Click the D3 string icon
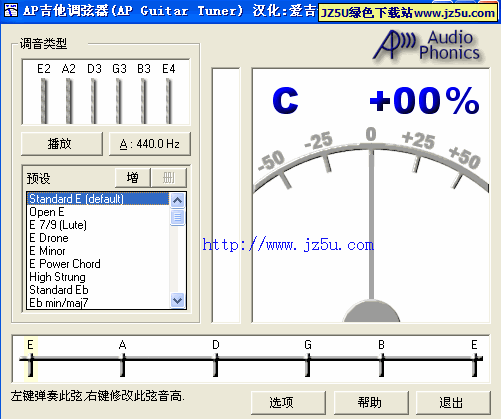 [x=93, y=100]
